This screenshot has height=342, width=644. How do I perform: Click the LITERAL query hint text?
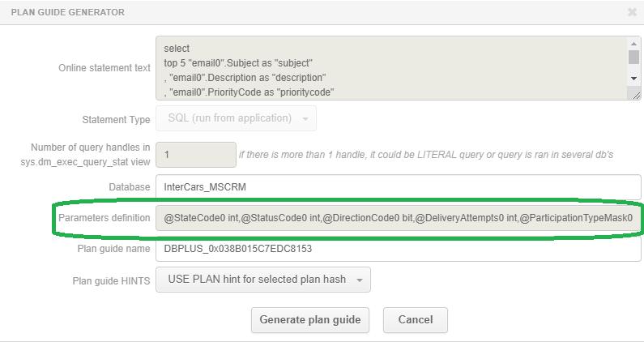426,155
